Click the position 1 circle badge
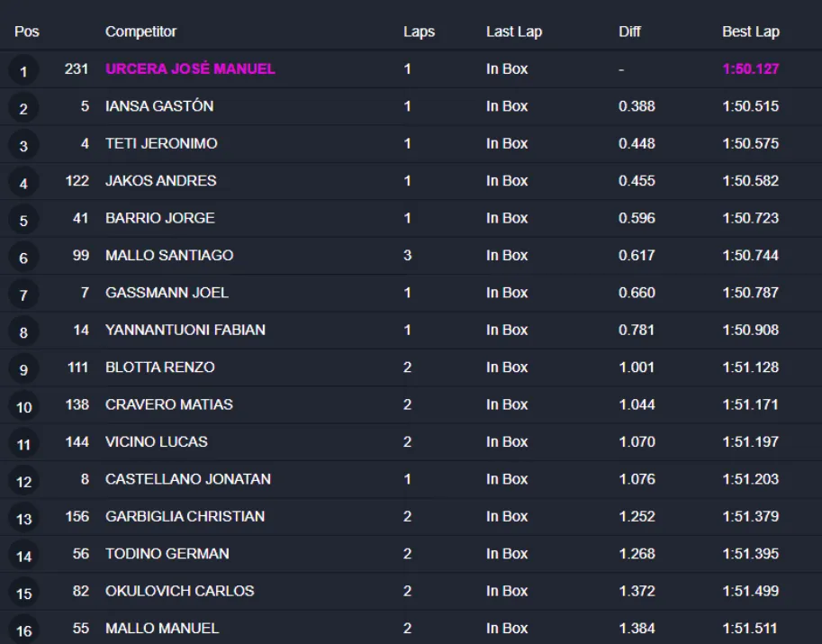The image size is (822, 644). [23, 71]
